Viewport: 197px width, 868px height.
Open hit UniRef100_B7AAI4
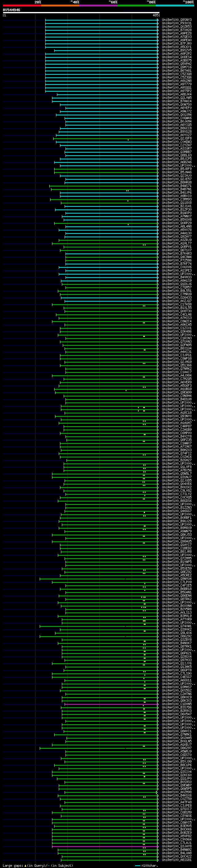coord(177,101)
